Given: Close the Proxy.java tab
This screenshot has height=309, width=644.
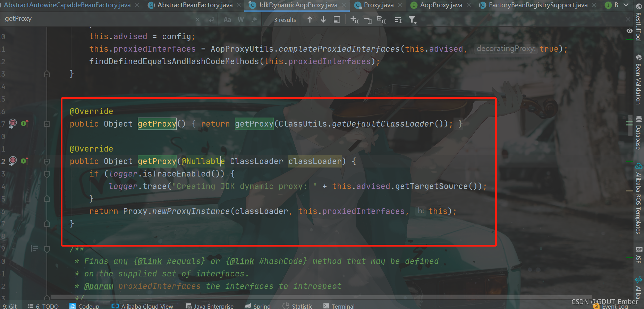Looking at the screenshot, I should coord(400,5).
